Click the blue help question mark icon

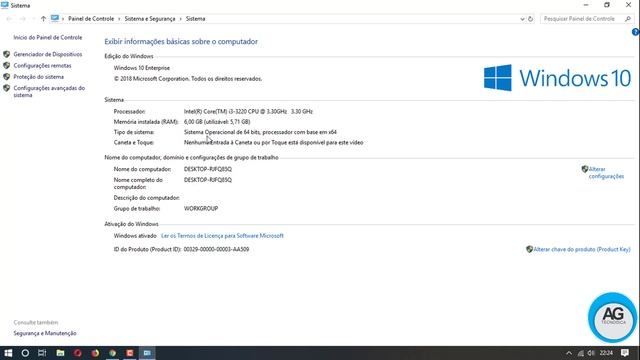click(636, 32)
